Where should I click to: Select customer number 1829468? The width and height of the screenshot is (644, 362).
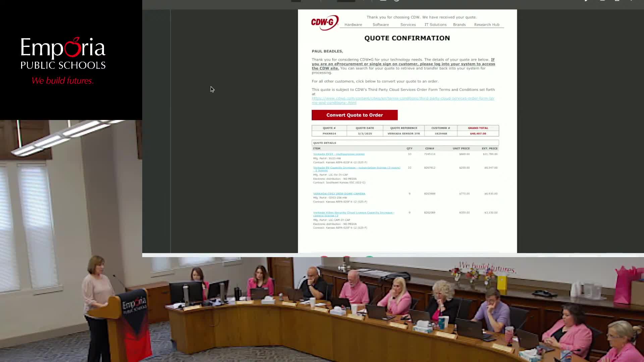pyautogui.click(x=441, y=133)
